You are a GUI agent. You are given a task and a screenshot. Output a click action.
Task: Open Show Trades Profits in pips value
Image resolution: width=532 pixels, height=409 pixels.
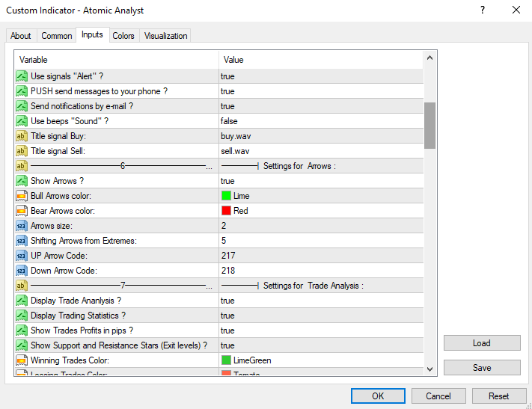pos(320,330)
